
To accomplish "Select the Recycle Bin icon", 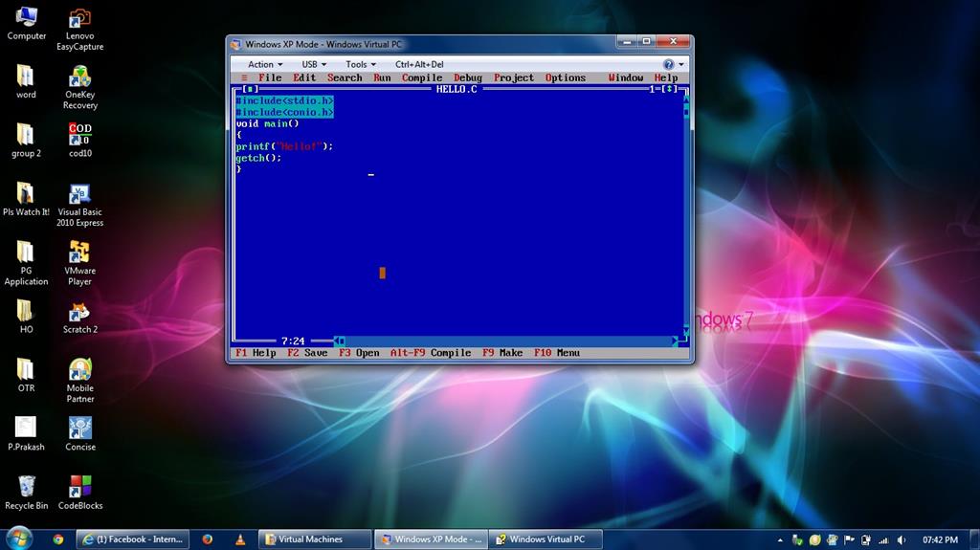I will point(26,493).
